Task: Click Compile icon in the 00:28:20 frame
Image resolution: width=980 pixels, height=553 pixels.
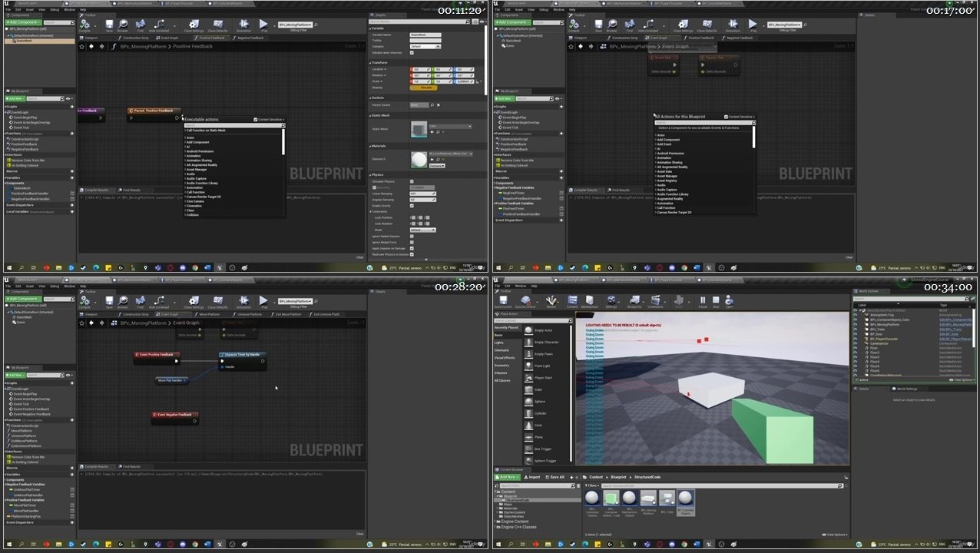Action: (x=84, y=302)
